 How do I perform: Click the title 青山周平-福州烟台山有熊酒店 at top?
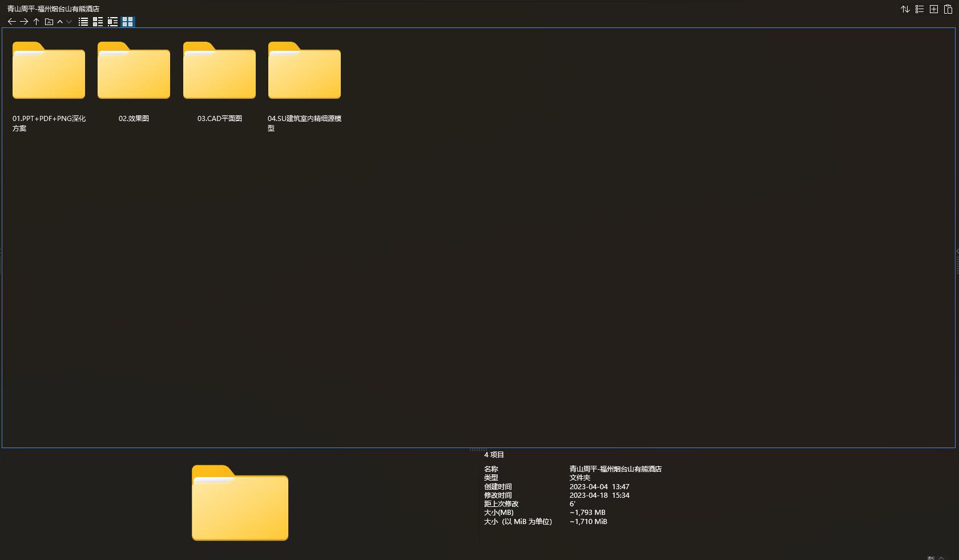[53, 9]
